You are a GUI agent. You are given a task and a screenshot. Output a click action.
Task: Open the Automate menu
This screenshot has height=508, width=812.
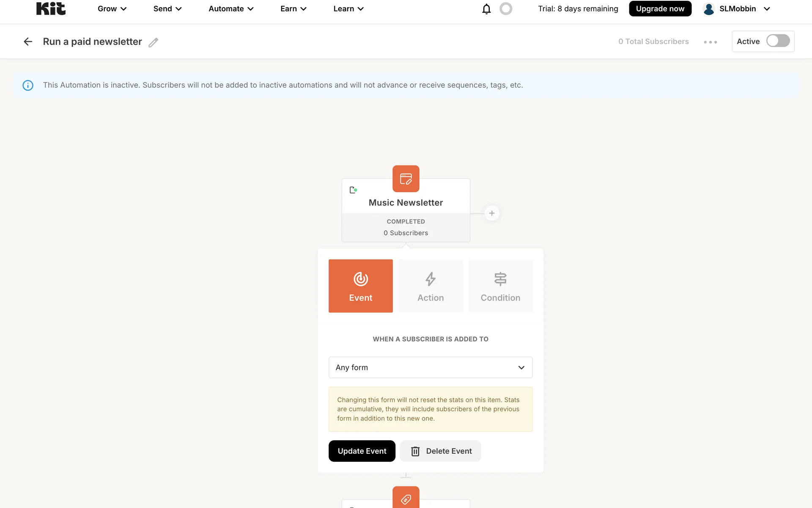coord(231,9)
